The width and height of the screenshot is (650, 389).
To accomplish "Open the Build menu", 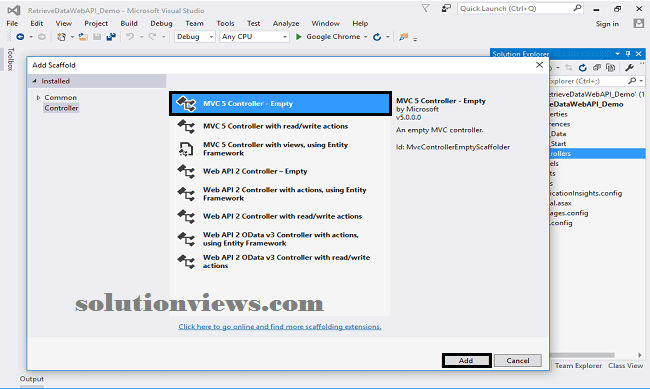I will [129, 24].
